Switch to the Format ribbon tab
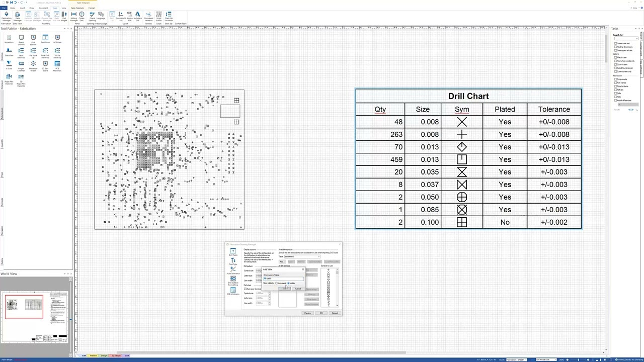The image size is (644, 362). point(92,8)
